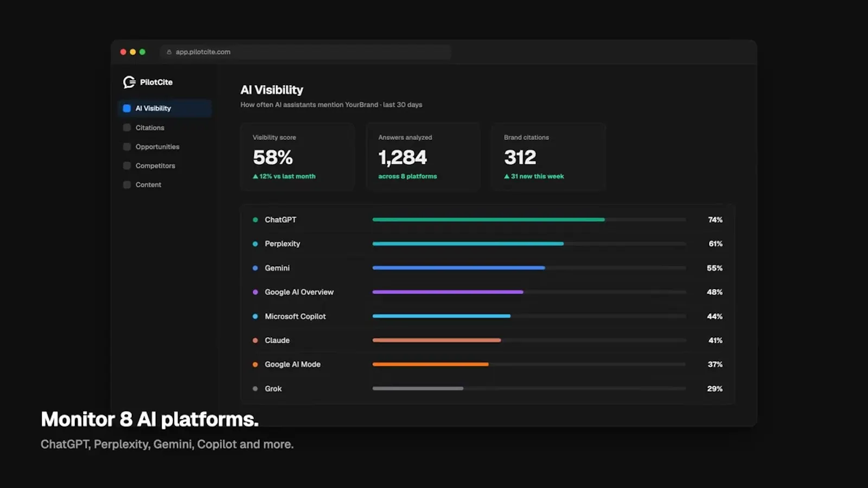Click the dot beside Microsoft Copilot
Viewport: 868px width, 488px height.
[x=255, y=316]
